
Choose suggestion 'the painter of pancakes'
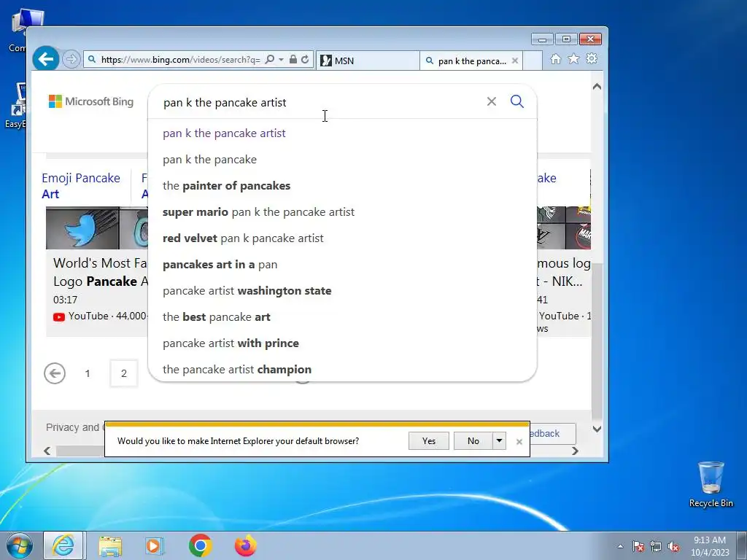pos(342,186)
